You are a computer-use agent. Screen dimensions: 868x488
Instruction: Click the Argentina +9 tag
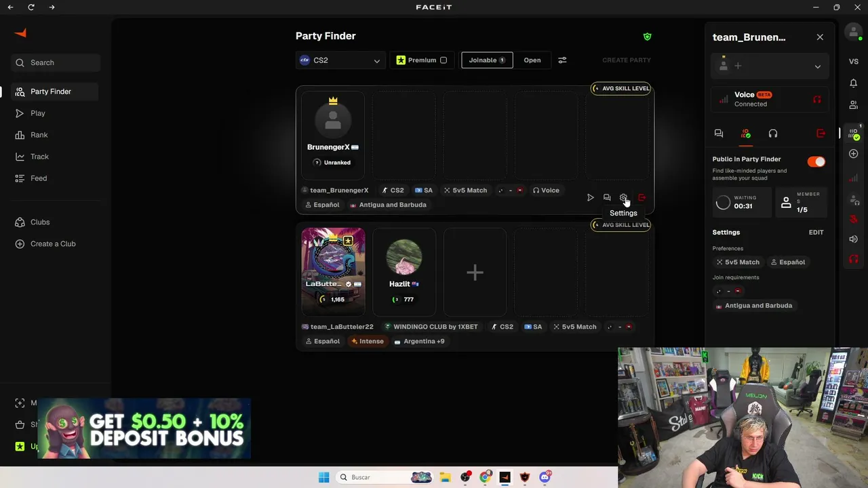click(x=419, y=341)
